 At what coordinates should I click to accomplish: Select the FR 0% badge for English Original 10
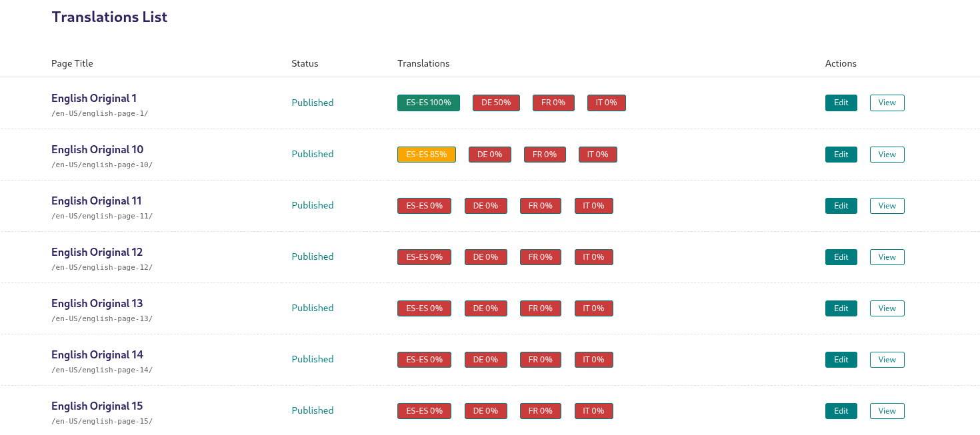(545, 154)
